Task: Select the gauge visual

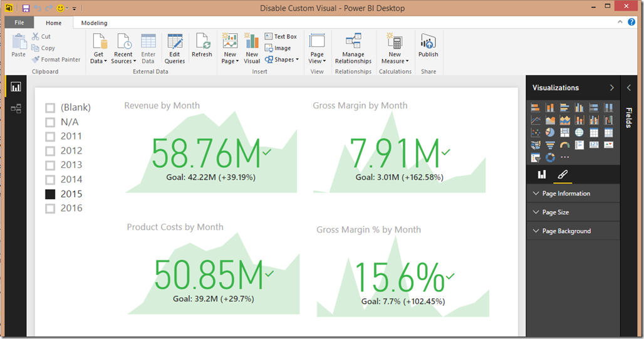Action: [564, 145]
